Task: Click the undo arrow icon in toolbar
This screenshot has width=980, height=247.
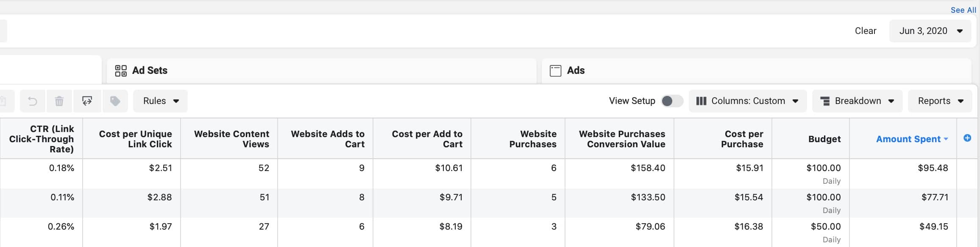Action: [33, 101]
